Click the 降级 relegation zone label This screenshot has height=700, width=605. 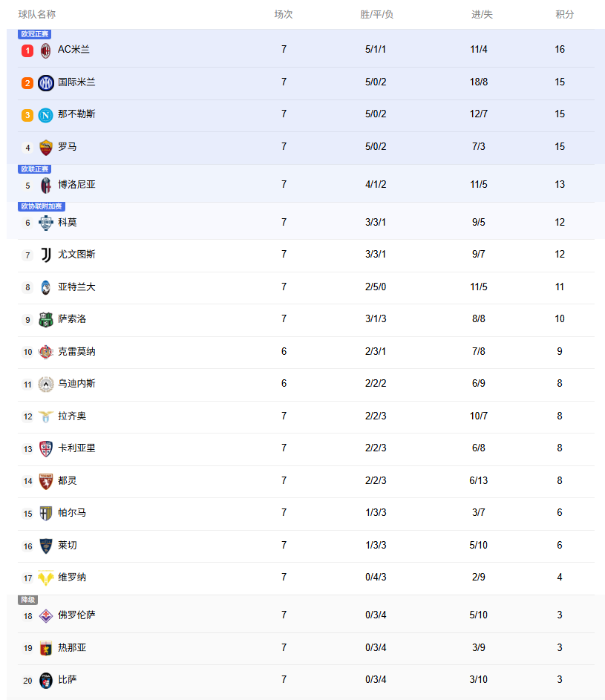(27, 600)
